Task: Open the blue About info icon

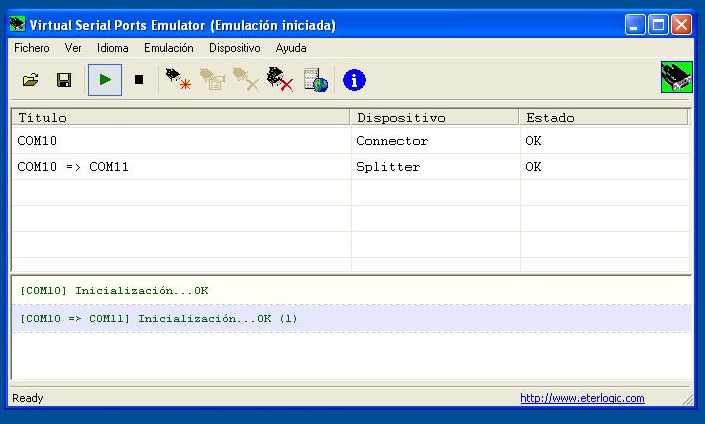Action: point(354,80)
